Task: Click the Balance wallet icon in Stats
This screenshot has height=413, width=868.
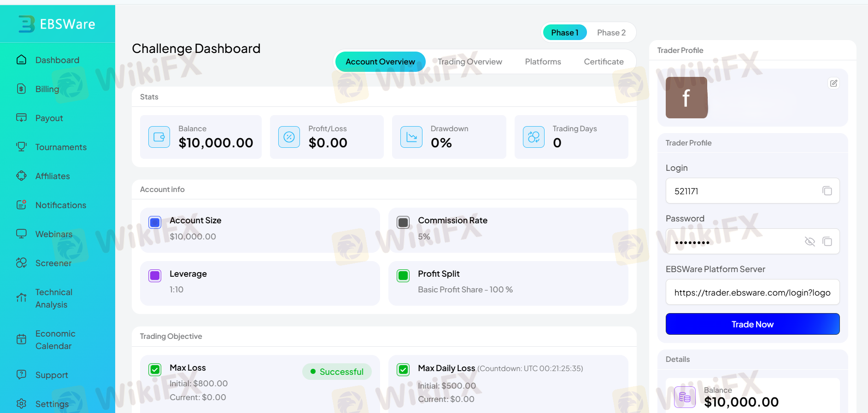Action: coord(159,137)
